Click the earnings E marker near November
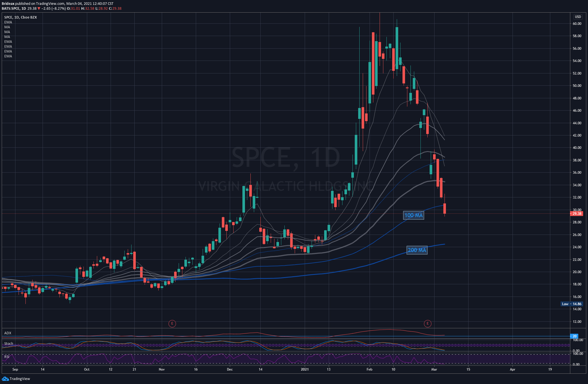The image size is (588, 384). point(172,323)
